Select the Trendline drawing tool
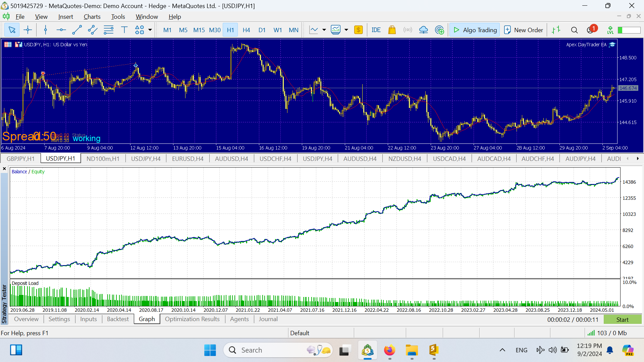The height and width of the screenshot is (362, 644). (77, 29)
